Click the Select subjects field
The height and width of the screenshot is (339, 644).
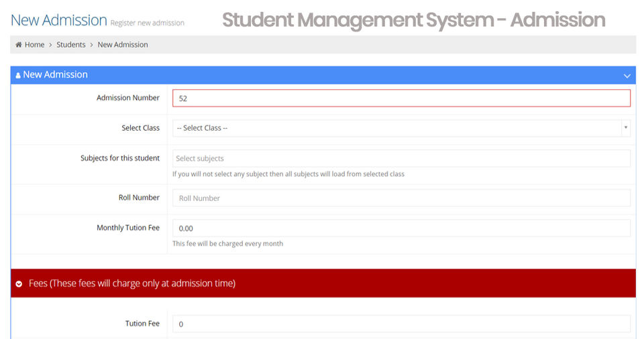pyautogui.click(x=401, y=158)
